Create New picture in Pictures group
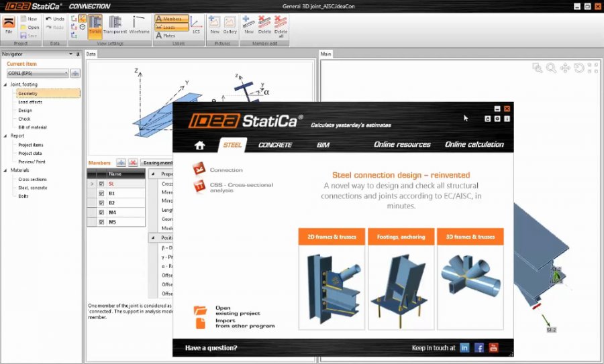This screenshot has width=604, height=364. point(215,25)
